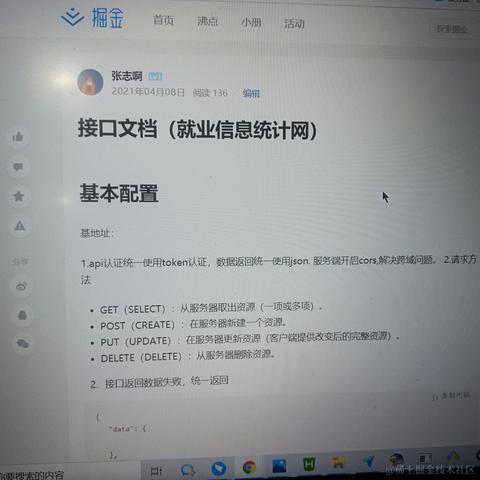Image resolution: width=480 pixels, height=480 pixels.
Task: Open the 活动 navigation tab
Action: coord(294,24)
